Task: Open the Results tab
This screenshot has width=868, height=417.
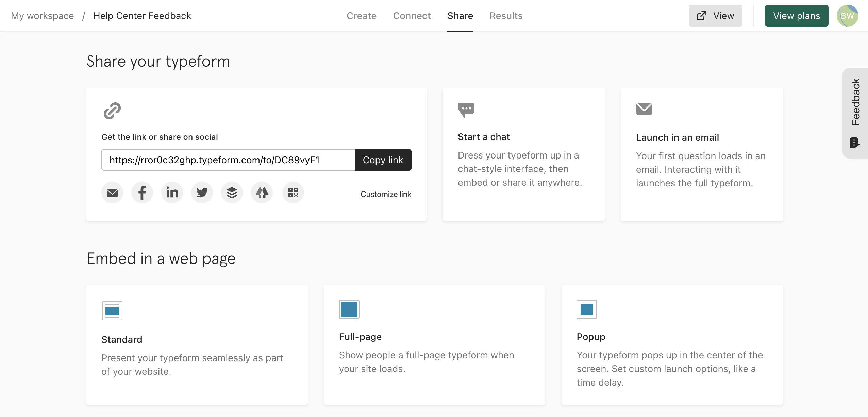Action: click(506, 16)
